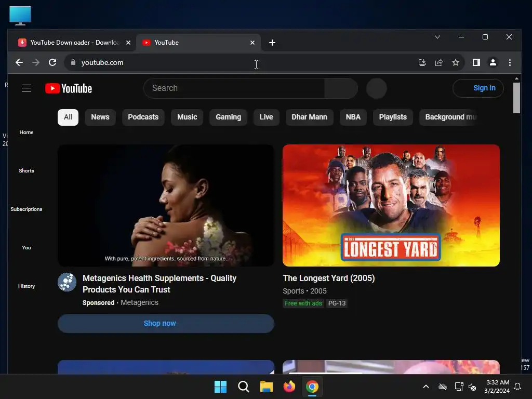532x399 pixels.
Task: Choose the Live filter chip
Action: click(267, 117)
